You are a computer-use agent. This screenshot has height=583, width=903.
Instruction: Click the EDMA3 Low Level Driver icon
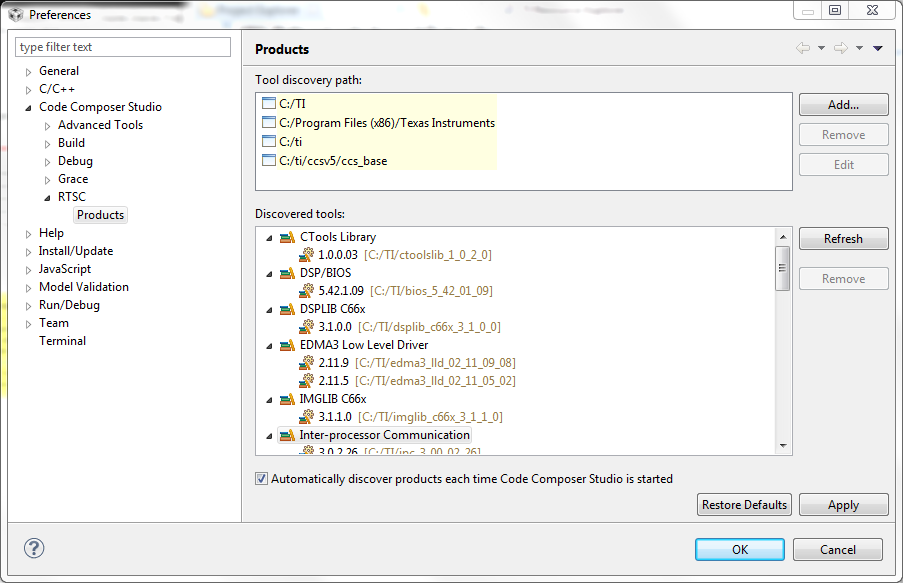(x=287, y=345)
